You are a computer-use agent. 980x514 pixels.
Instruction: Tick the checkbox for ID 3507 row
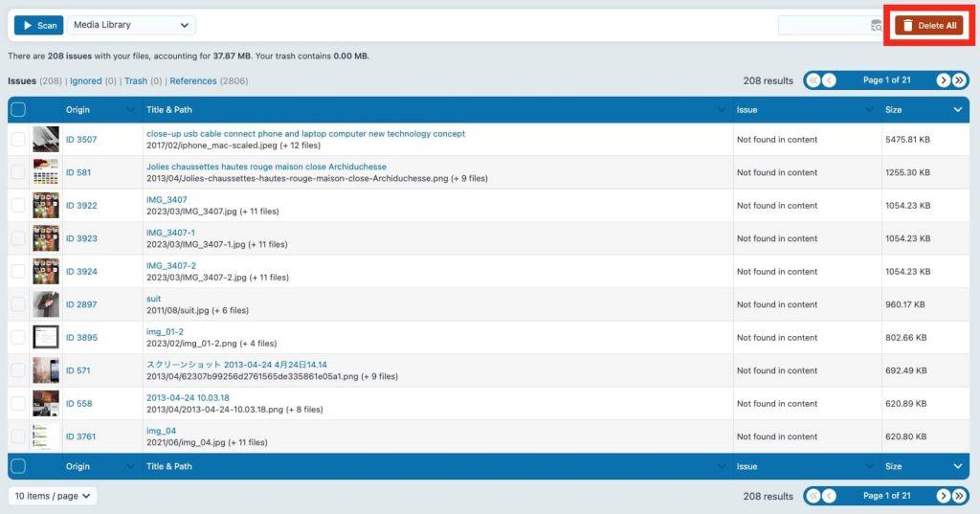(18, 140)
